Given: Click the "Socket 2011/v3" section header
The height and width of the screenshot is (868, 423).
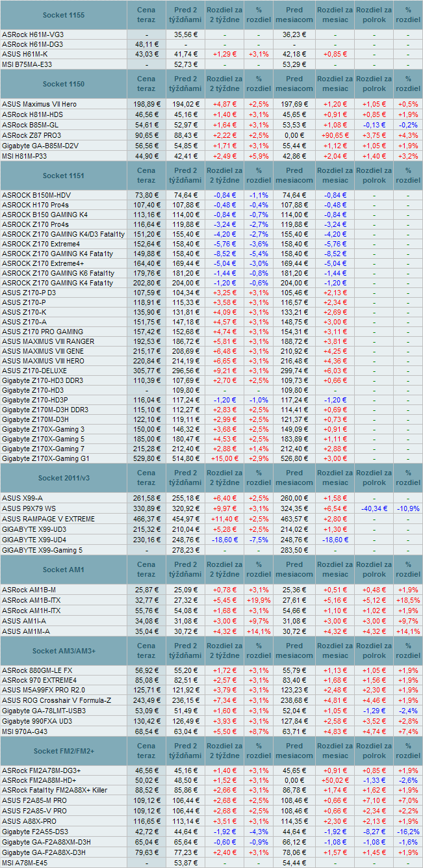Looking at the screenshot, I should coord(63,478).
